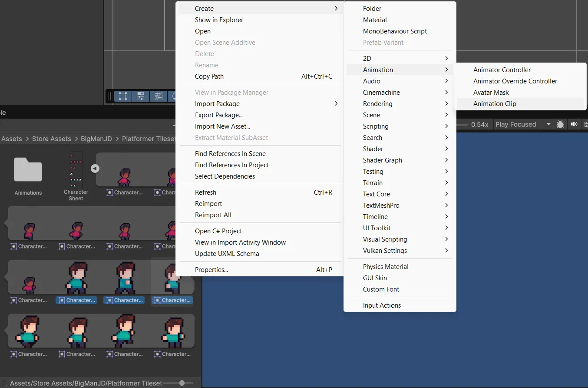This screenshot has width=588, height=388.
Task: Choose Copy Path
Action: tap(261, 76)
